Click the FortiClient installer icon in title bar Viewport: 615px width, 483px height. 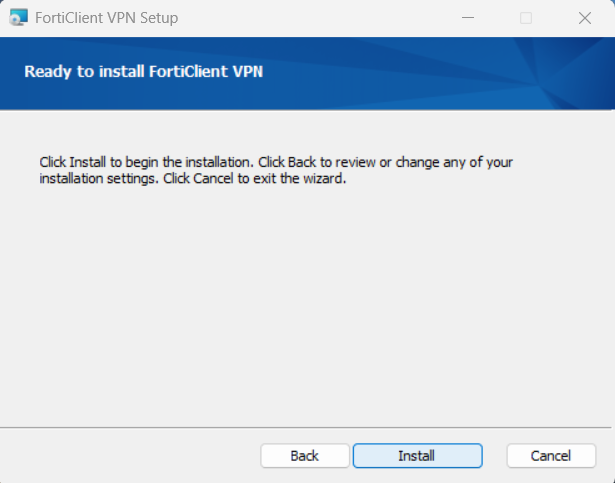(x=18, y=18)
